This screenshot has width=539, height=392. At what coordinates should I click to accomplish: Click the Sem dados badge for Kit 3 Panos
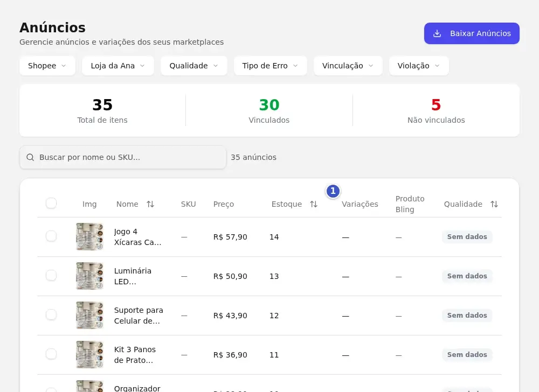tap(467, 355)
